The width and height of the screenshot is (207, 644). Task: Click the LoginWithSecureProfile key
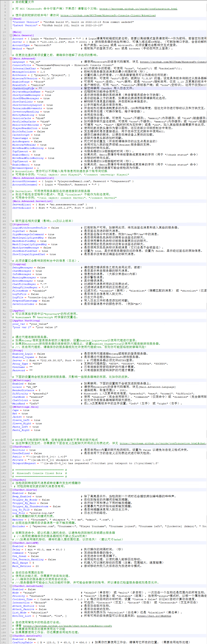(x=29, y=228)
